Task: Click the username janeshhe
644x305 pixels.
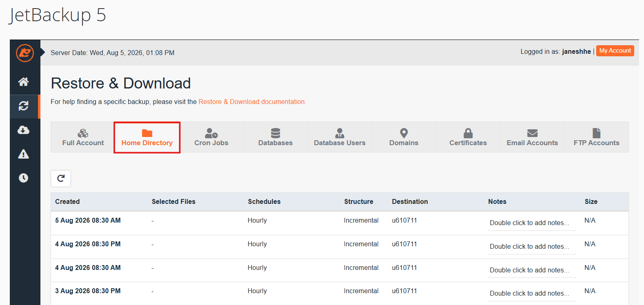Action: click(x=576, y=52)
